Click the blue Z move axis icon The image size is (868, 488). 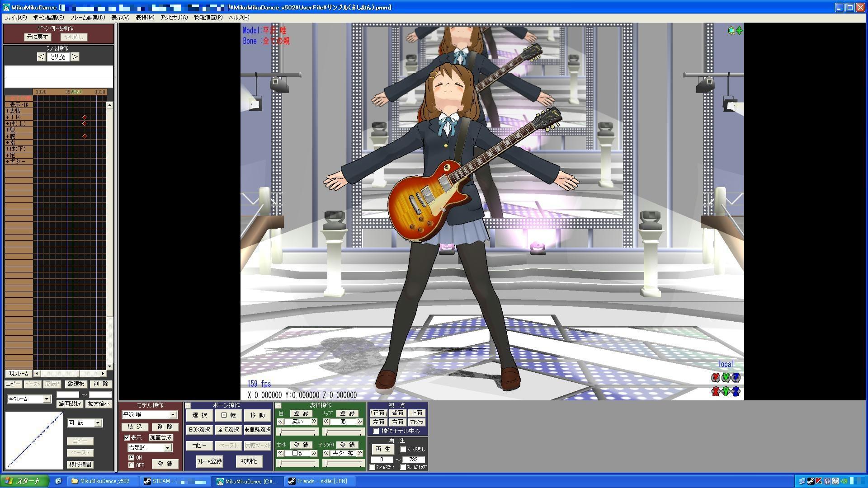point(736,391)
